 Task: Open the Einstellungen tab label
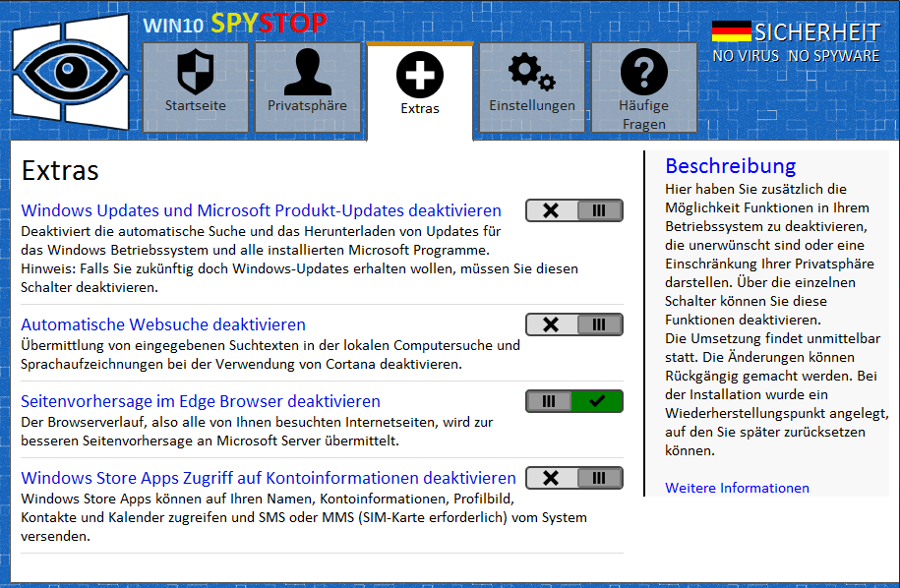[531, 105]
